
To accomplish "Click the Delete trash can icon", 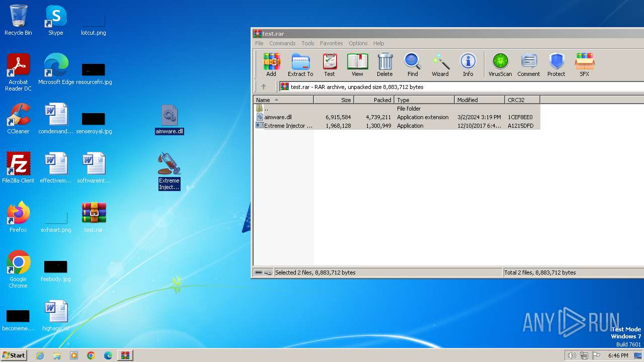I will pyautogui.click(x=385, y=65).
